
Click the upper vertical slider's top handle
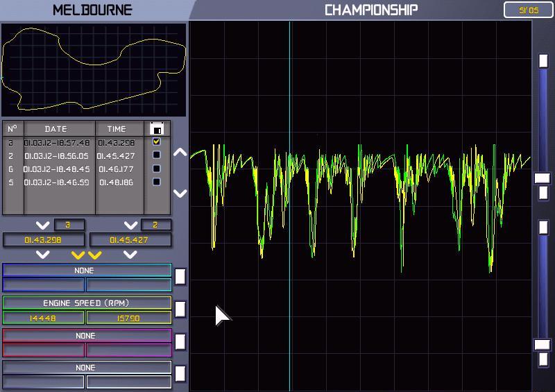pyautogui.click(x=543, y=61)
